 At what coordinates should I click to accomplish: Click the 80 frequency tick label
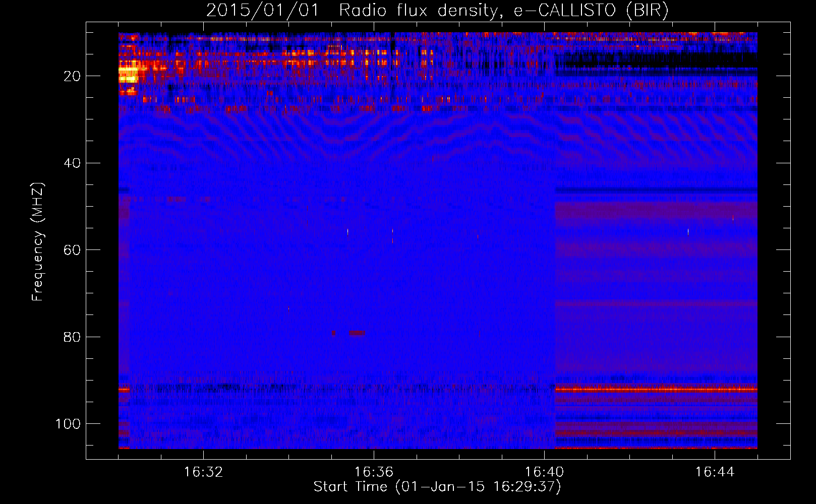pos(72,337)
